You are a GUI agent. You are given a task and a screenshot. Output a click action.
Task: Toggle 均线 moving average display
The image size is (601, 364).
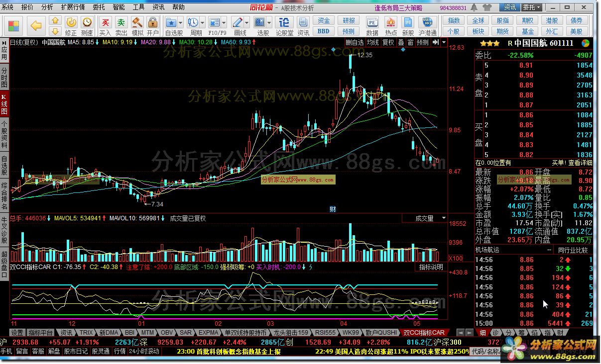pyautogui.click(x=372, y=43)
